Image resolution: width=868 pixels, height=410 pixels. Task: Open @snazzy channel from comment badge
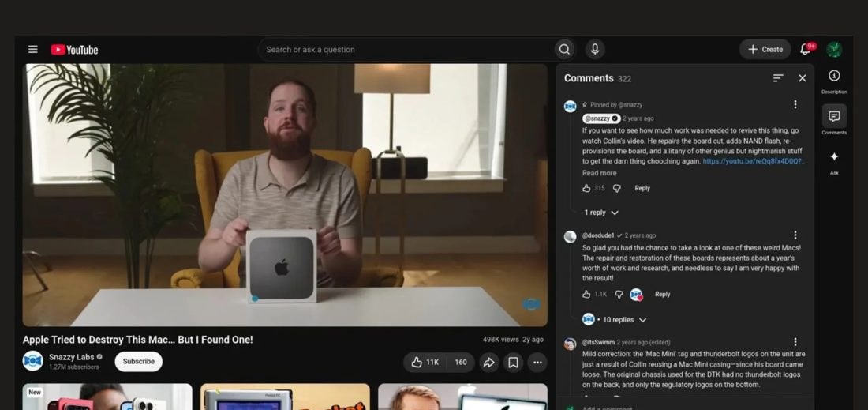click(x=600, y=118)
